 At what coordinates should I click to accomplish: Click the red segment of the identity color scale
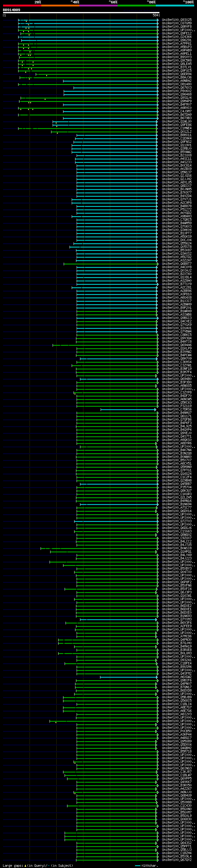(x=22, y=6)
